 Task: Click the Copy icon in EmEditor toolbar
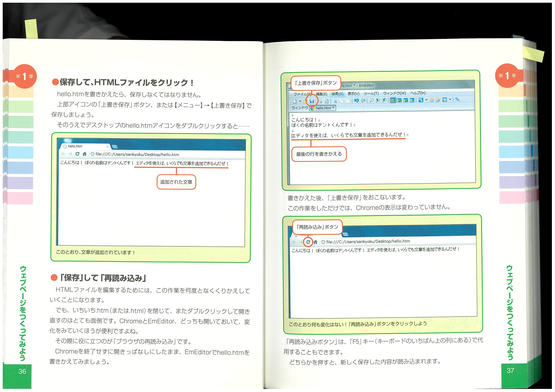[342, 101]
